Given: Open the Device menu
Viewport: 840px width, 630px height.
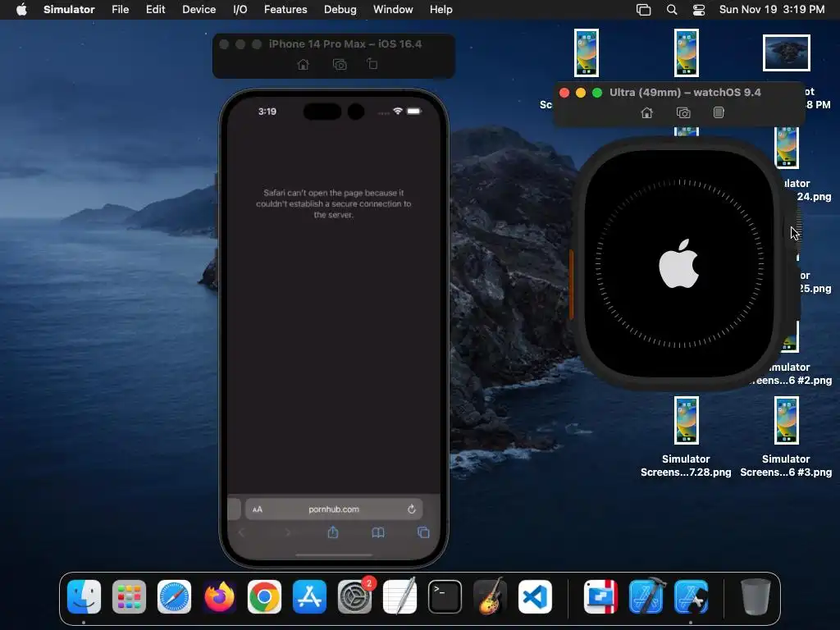Looking at the screenshot, I should click(x=199, y=10).
